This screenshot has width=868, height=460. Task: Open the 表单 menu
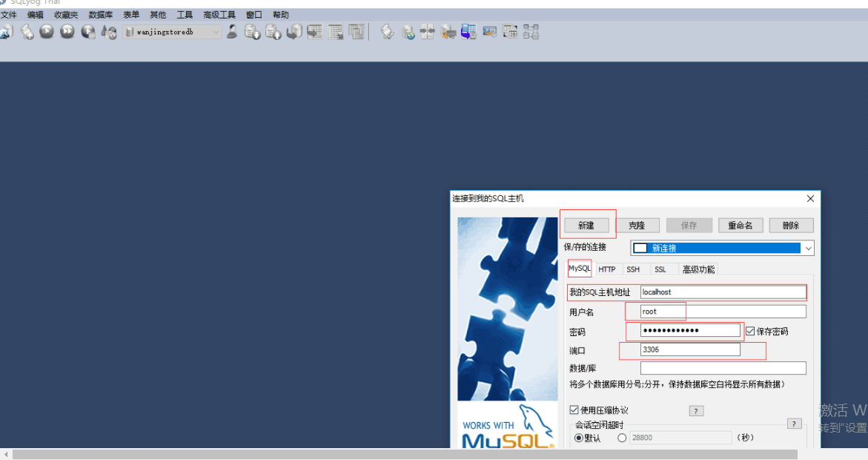click(x=131, y=15)
